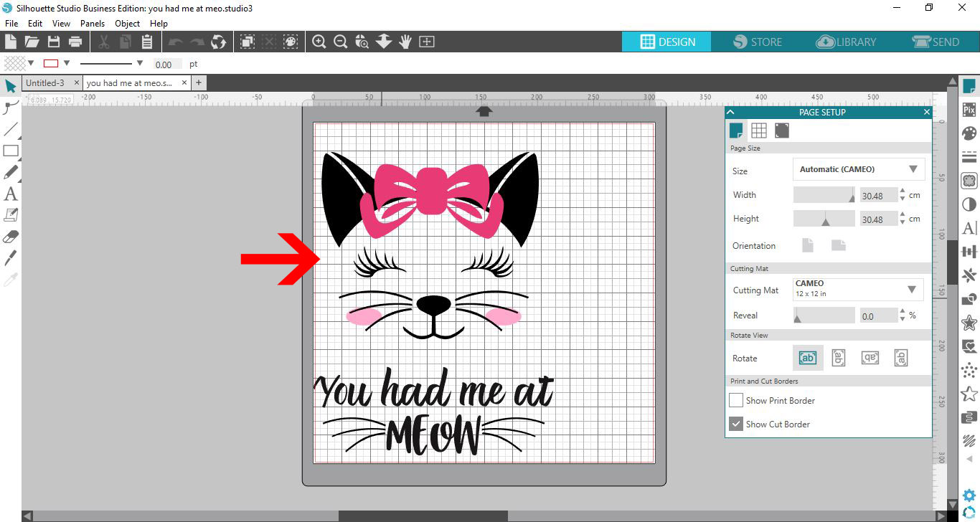
Task: Collapse the Page Setup panel
Action: click(731, 112)
